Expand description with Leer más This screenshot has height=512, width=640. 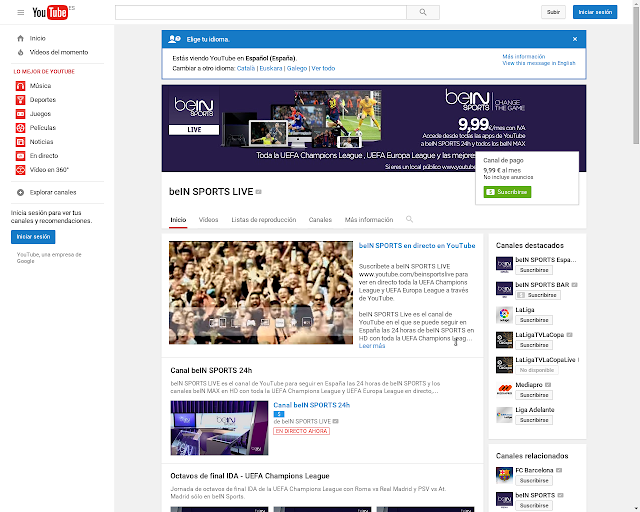coord(372,346)
